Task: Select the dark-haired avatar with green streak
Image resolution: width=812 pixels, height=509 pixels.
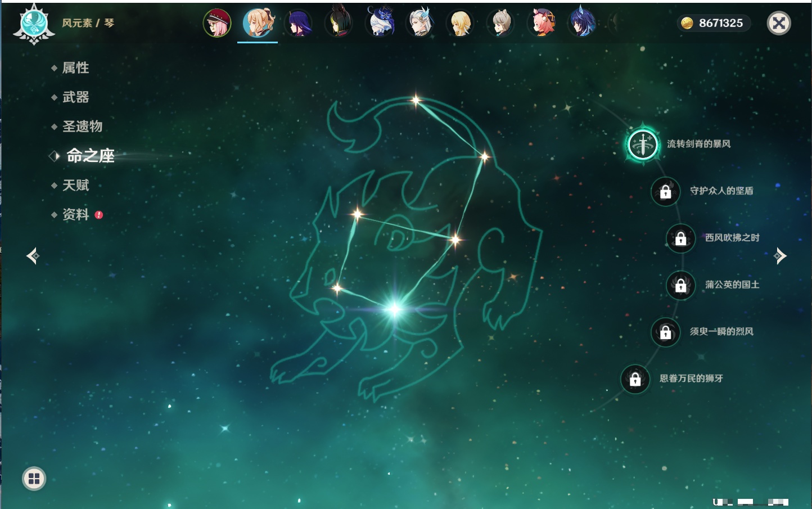Action: (339, 23)
